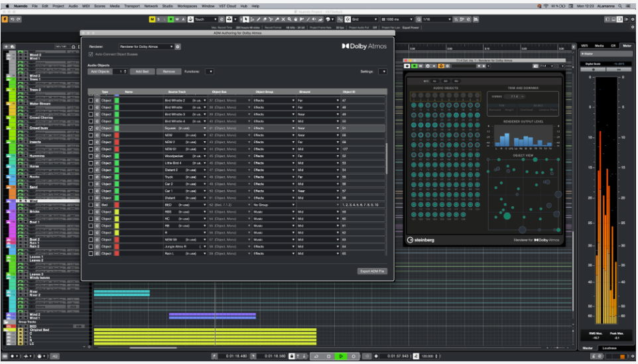
Task: Click the Add Bed button
Action: pos(142,72)
